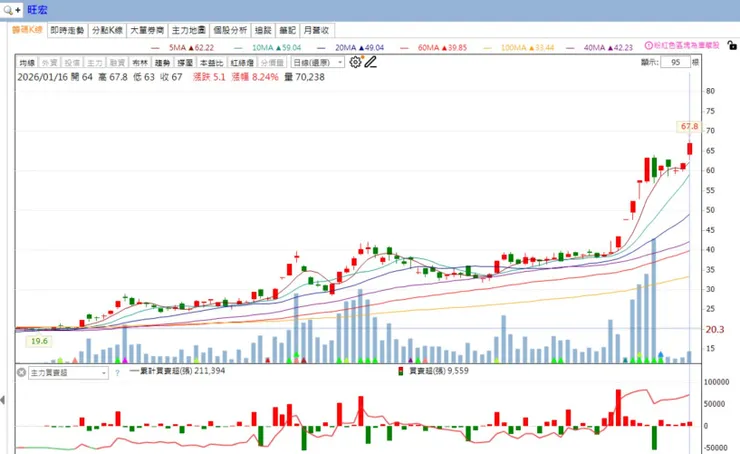Toggle the 投信 overlay button
The width and height of the screenshot is (740, 454).
pyautogui.click(x=72, y=62)
